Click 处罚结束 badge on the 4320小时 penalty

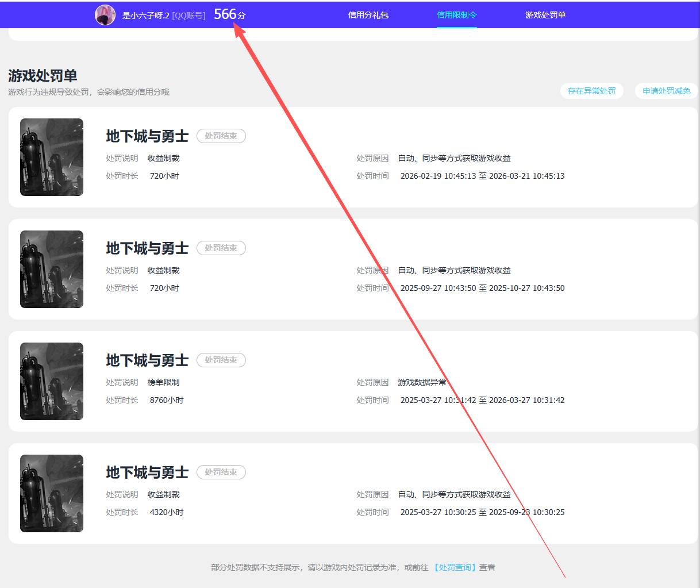click(221, 472)
